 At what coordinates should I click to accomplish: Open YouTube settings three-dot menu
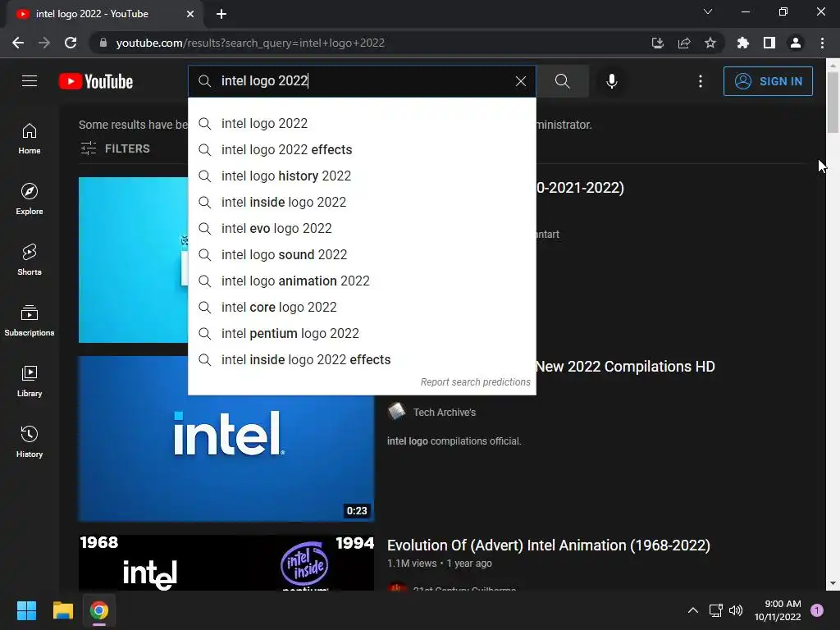tap(701, 81)
